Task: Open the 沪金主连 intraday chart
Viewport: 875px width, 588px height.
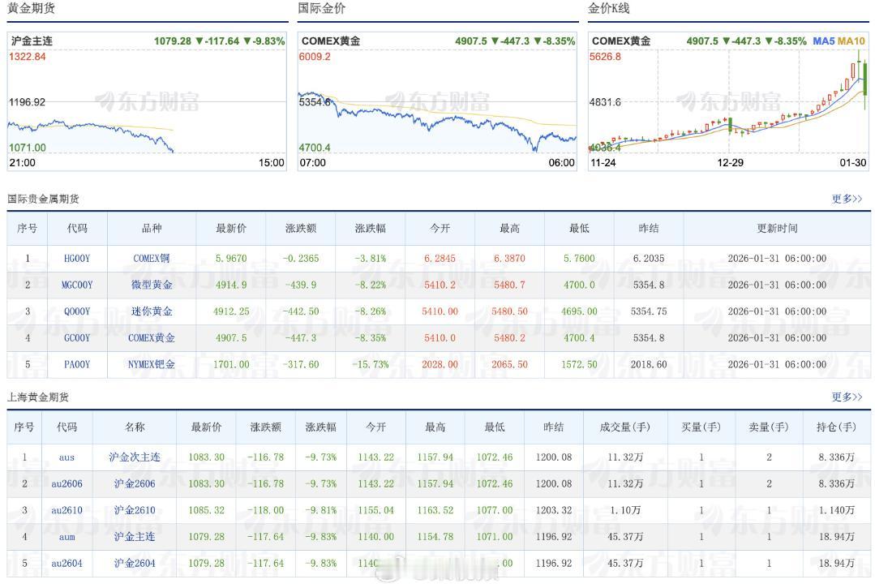Action: coord(147,101)
